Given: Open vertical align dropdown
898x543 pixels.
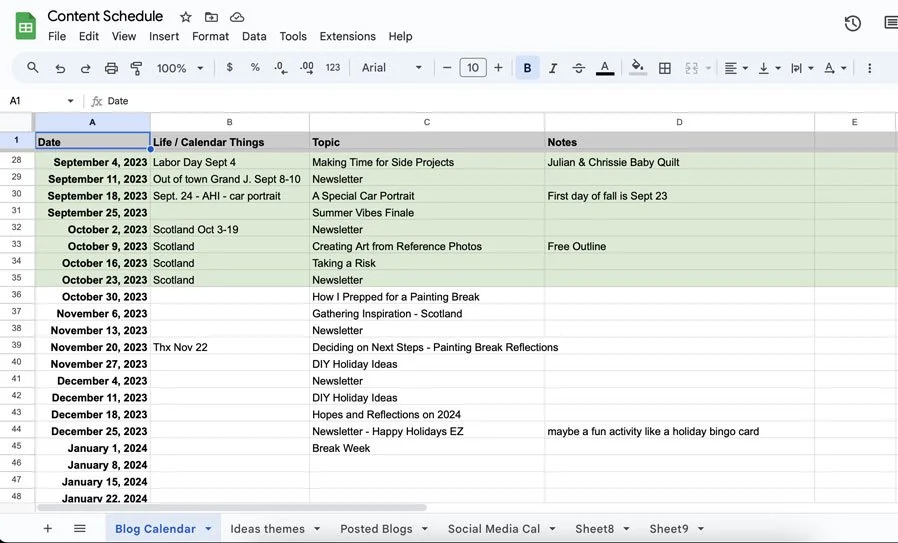Looking at the screenshot, I should coord(769,68).
